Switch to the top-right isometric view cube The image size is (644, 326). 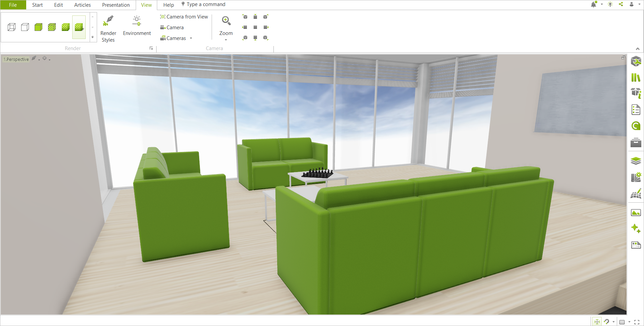pos(265,17)
